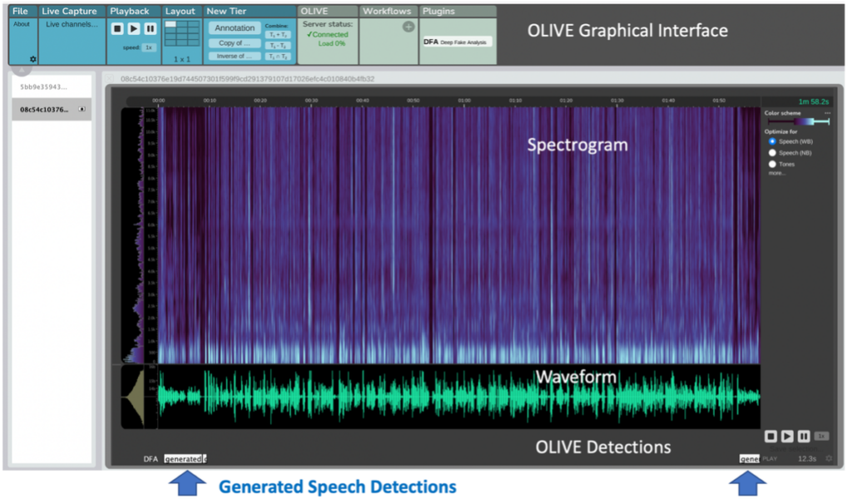
Task: Open the About menu item
Action: (x=22, y=24)
